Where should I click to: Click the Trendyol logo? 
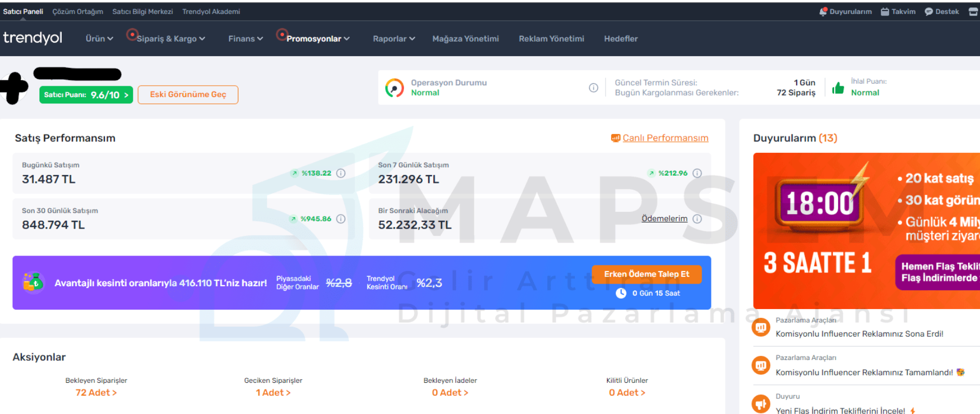33,38
